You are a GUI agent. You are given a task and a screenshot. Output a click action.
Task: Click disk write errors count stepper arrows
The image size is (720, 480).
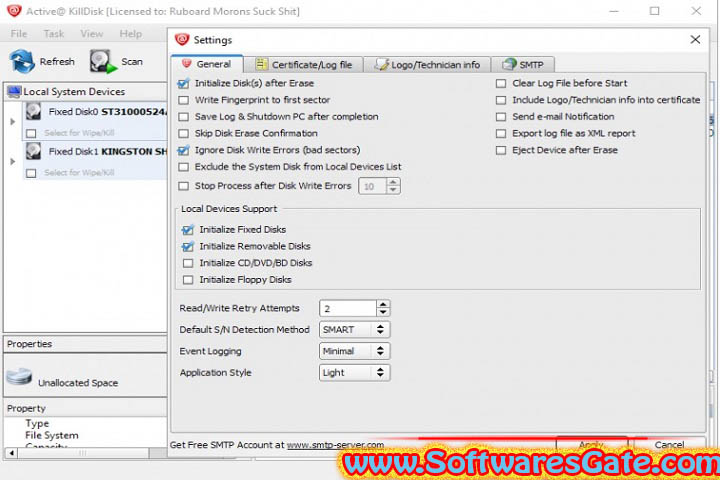click(393, 186)
